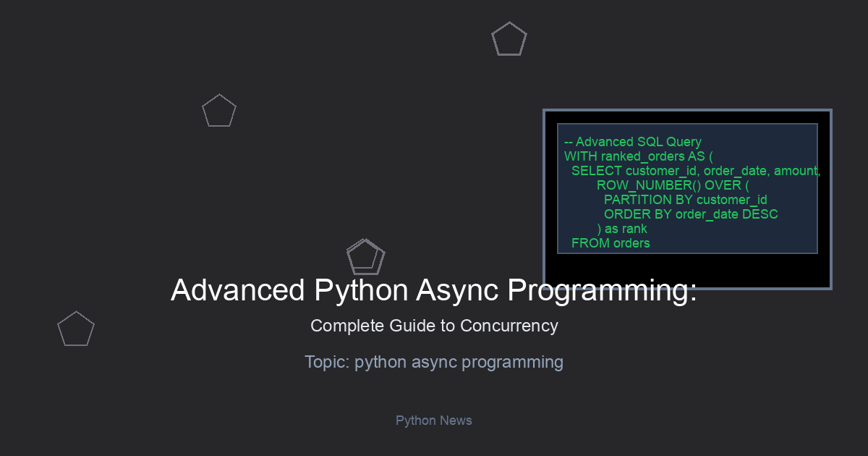Viewport: 868px width, 456px height.
Task: Click the SELECT keyword in the code
Action: [x=597, y=171]
